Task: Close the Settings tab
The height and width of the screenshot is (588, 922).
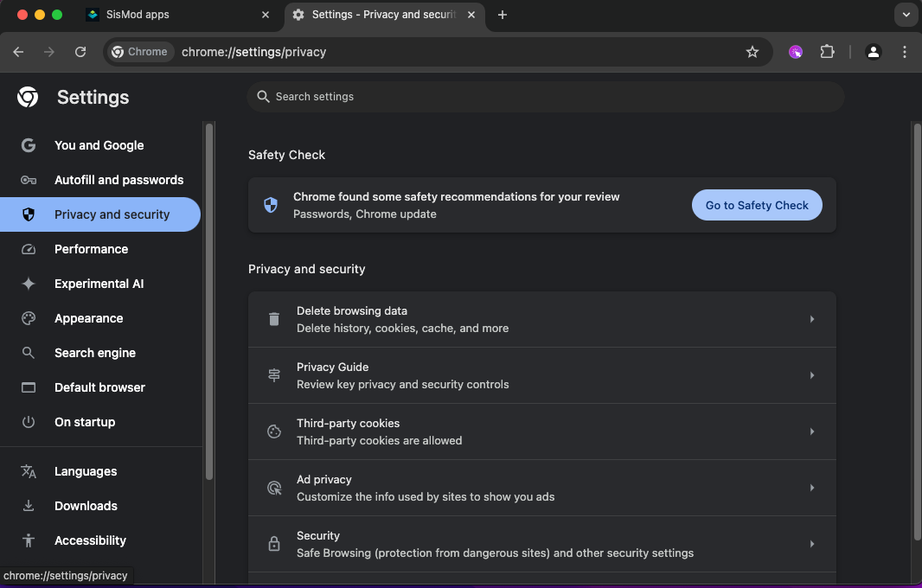Action: pos(471,15)
